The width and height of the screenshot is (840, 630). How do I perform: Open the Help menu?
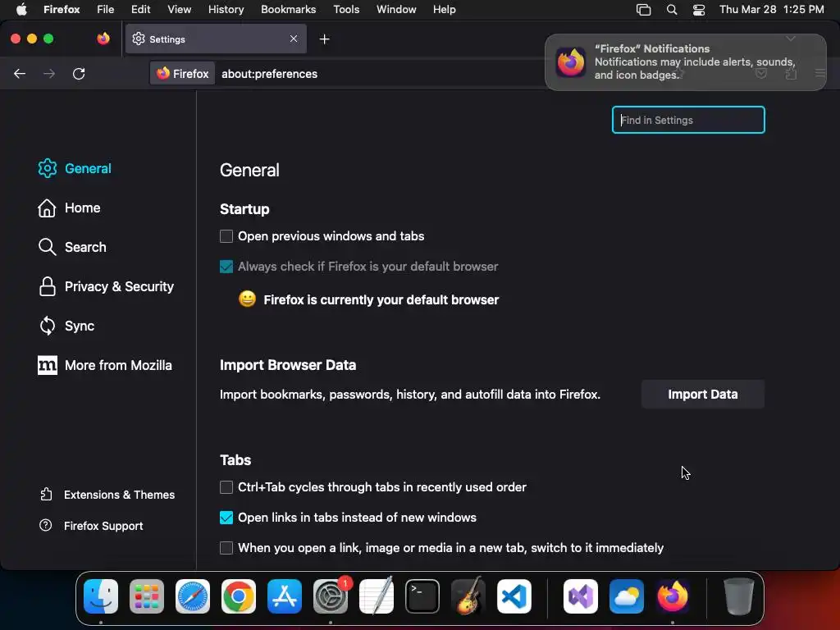click(444, 9)
